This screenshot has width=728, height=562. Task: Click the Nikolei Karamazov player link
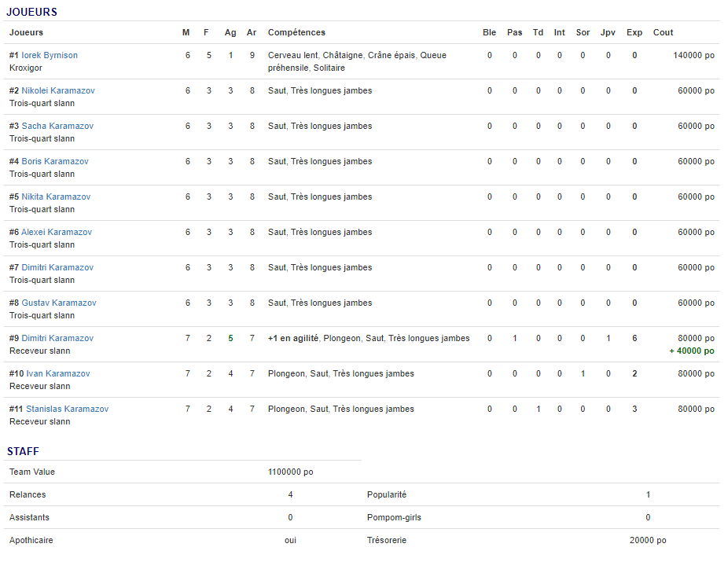pos(58,91)
